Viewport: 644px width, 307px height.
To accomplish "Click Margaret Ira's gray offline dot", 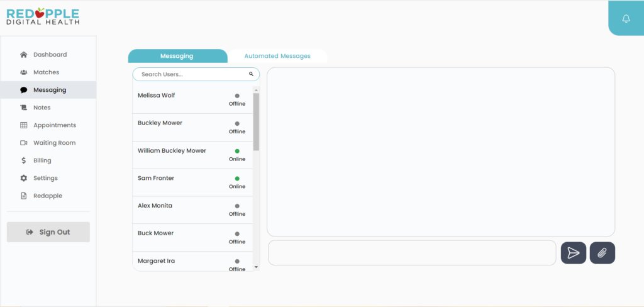I will click(237, 261).
